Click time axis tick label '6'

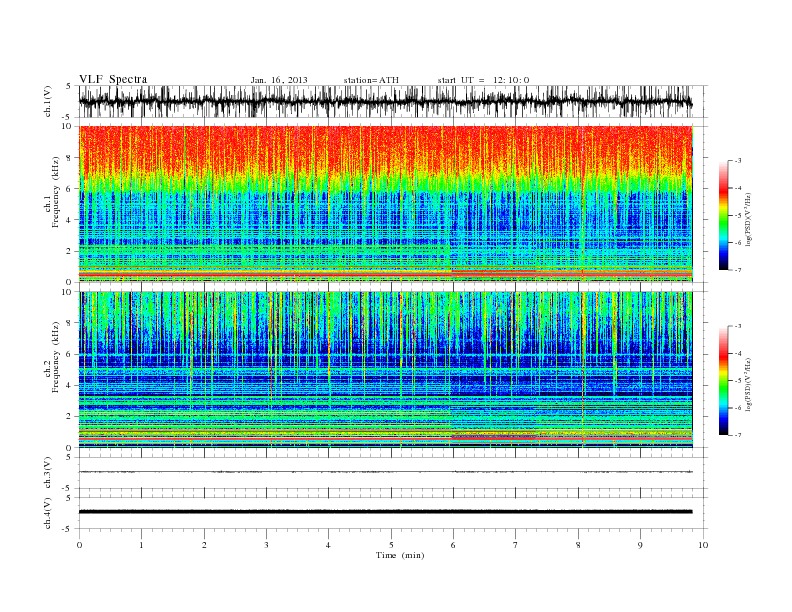pyautogui.click(x=453, y=545)
